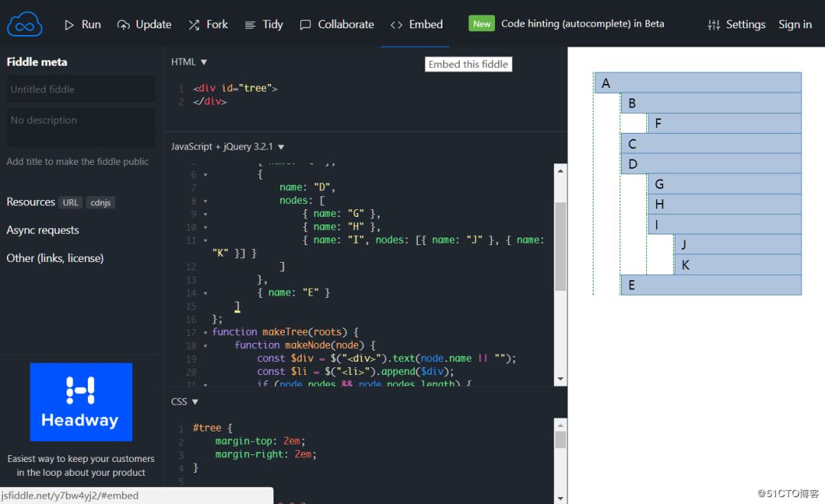This screenshot has height=504, width=825.
Task: Click the Untitled fiddle title field
Action: point(81,89)
